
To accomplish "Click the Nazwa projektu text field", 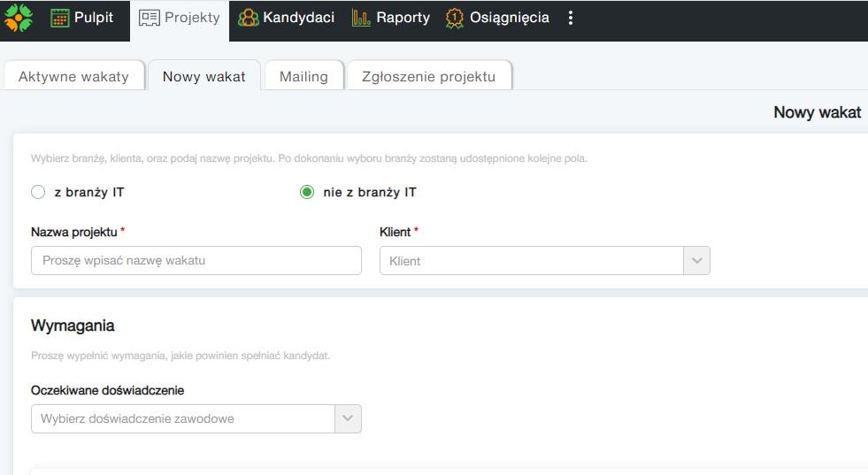I will click(x=196, y=260).
